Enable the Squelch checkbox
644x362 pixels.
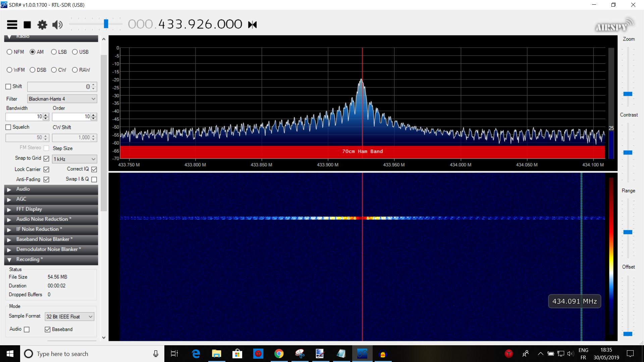8,127
